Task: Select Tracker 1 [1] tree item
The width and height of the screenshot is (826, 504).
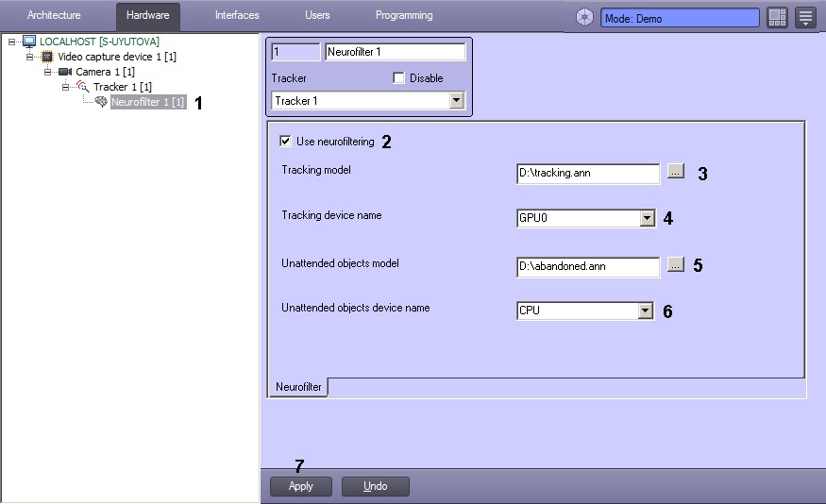Action: 122,87
